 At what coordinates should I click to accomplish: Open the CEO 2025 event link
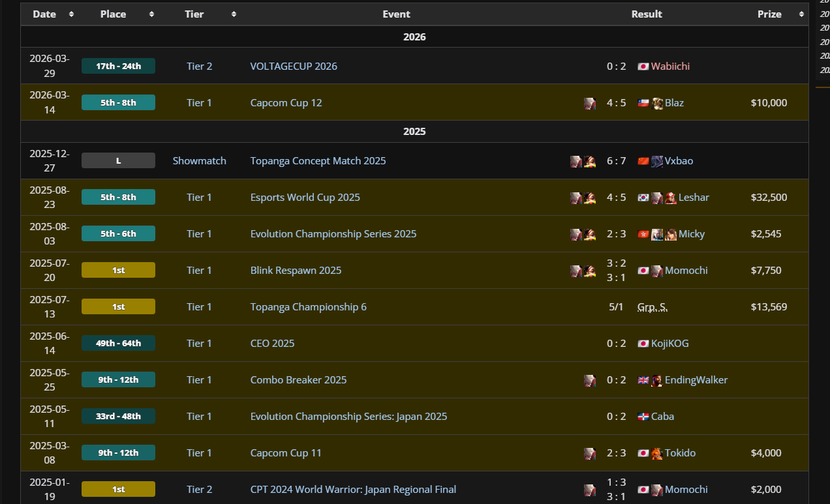pos(272,344)
